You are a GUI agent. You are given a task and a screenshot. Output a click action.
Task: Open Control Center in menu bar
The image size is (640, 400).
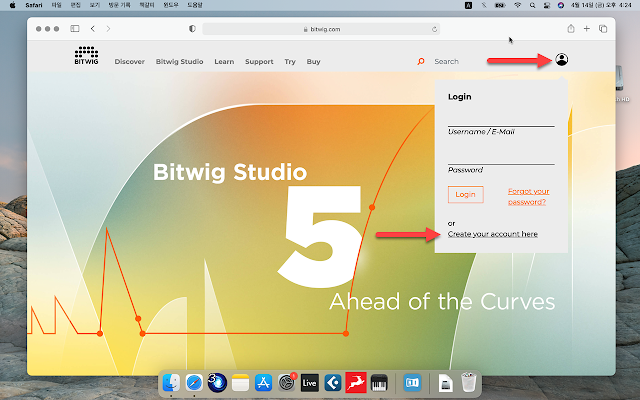click(547, 5)
